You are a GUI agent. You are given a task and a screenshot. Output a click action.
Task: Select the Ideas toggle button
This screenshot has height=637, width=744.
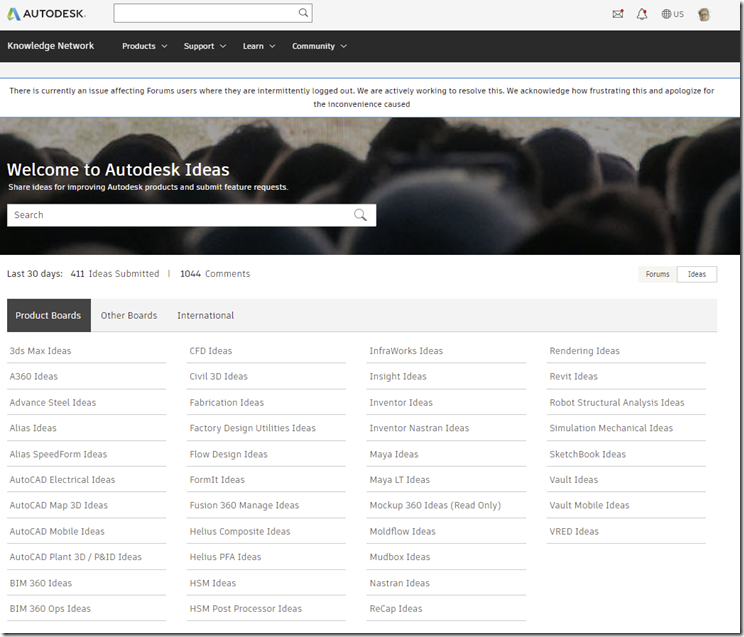(697, 274)
